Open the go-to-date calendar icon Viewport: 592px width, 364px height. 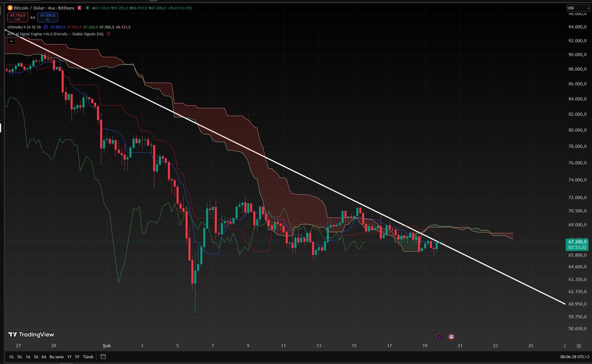click(103, 356)
